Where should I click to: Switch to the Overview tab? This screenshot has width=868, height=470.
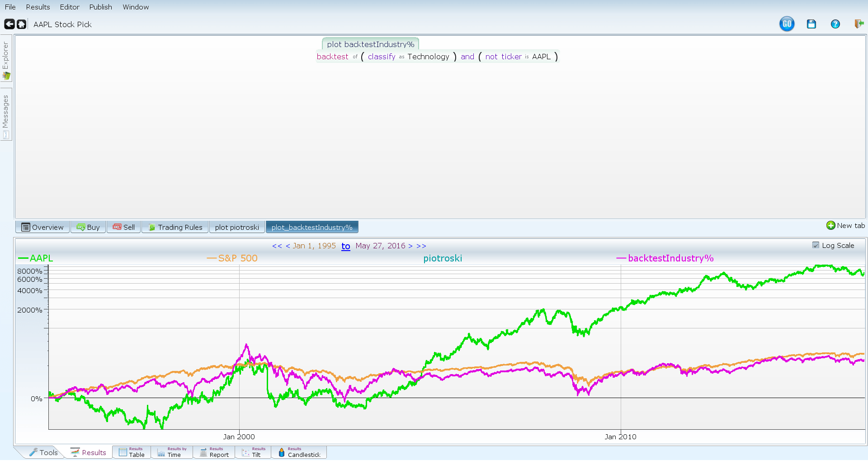point(42,227)
